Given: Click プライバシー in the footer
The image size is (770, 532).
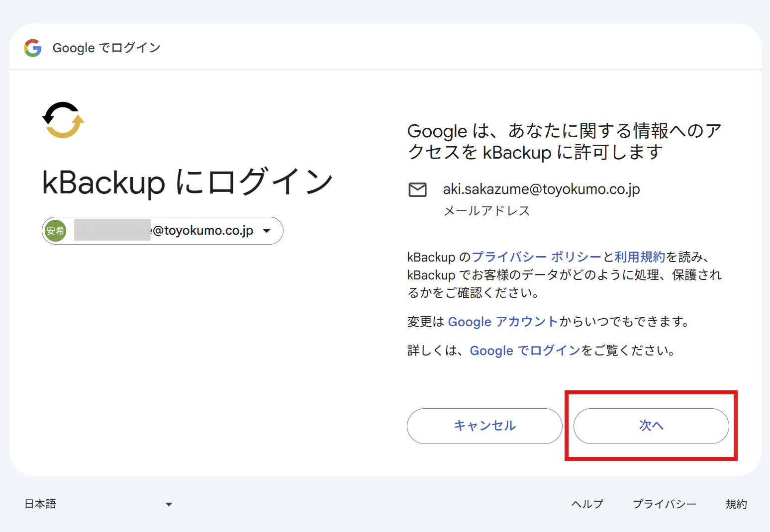Looking at the screenshot, I should tap(664, 504).
